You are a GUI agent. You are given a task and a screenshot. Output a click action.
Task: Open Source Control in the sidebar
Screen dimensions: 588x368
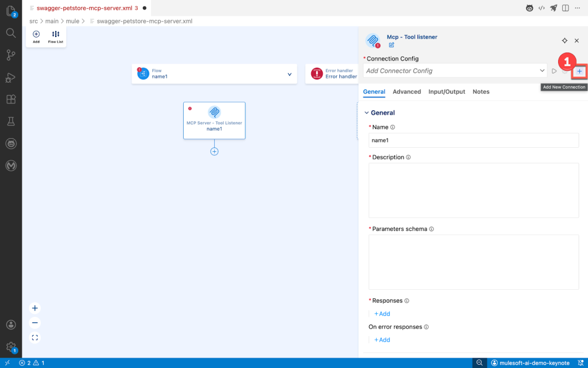pyautogui.click(x=11, y=55)
